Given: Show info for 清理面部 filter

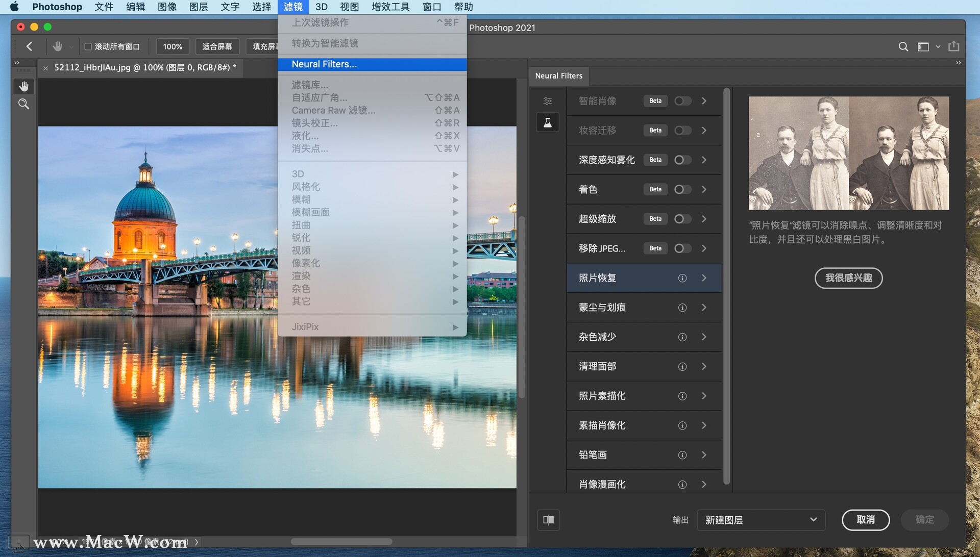Looking at the screenshot, I should pyautogui.click(x=682, y=367).
